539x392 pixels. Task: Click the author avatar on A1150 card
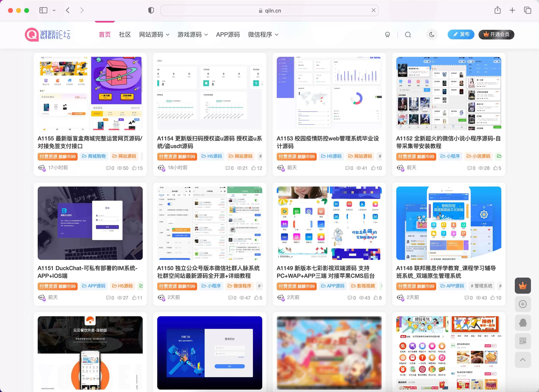(161, 298)
